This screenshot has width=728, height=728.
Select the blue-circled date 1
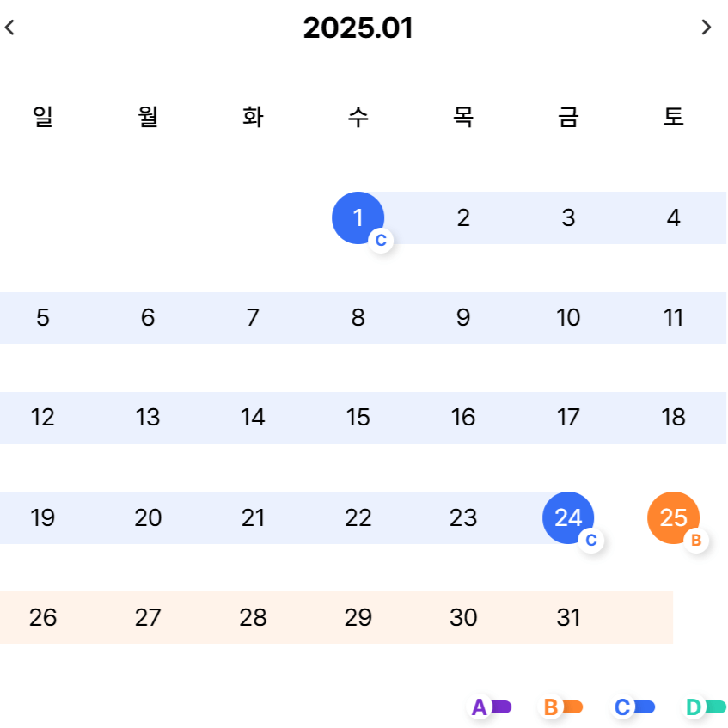(358, 217)
